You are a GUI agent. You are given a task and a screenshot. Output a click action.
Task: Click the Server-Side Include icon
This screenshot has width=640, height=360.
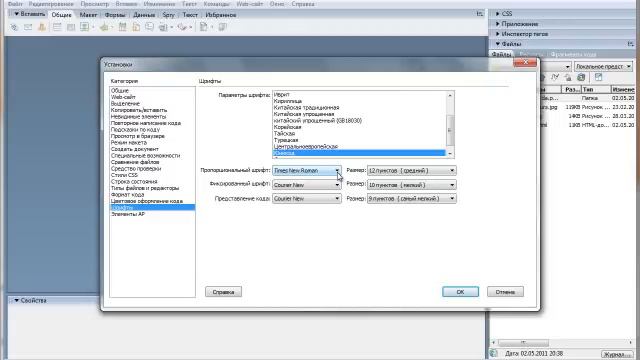[x=136, y=27]
